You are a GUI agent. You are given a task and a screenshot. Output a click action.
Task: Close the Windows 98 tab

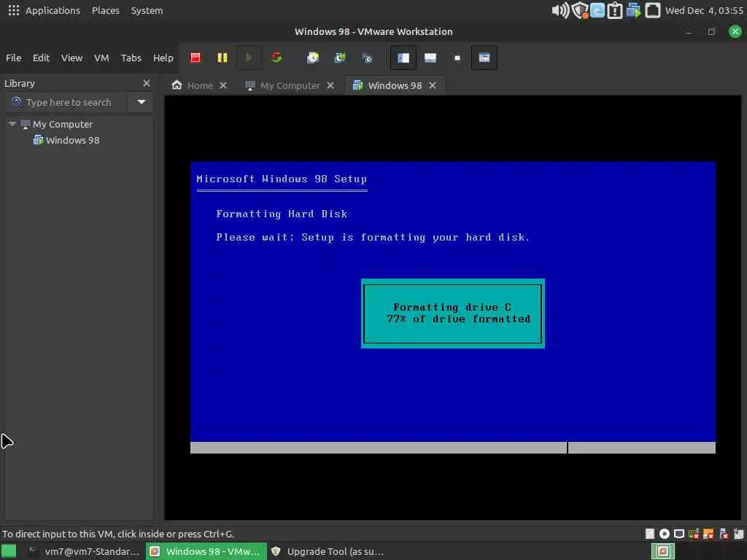pyautogui.click(x=432, y=85)
